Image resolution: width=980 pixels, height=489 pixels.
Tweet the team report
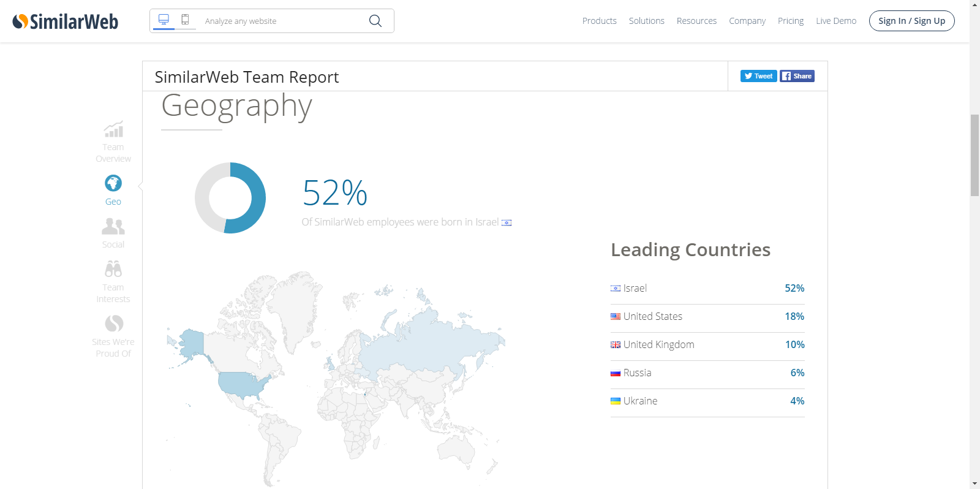pyautogui.click(x=758, y=76)
